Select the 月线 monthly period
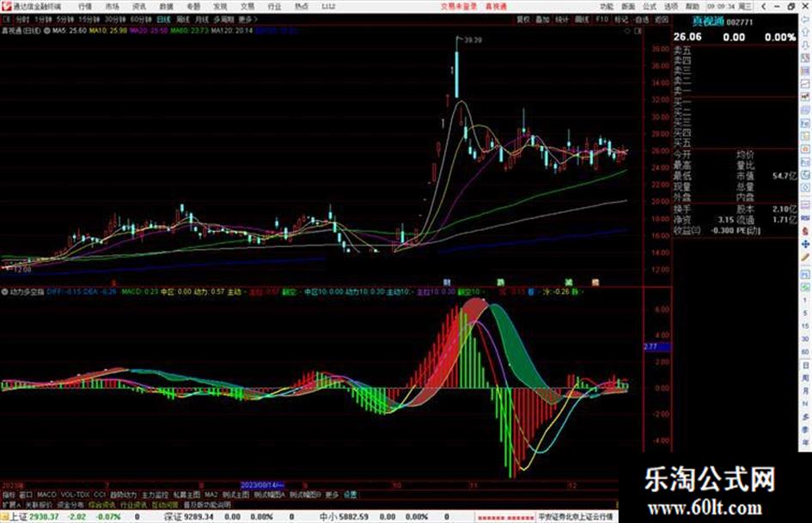Viewport: 812px width, 523px height. pyautogui.click(x=201, y=19)
